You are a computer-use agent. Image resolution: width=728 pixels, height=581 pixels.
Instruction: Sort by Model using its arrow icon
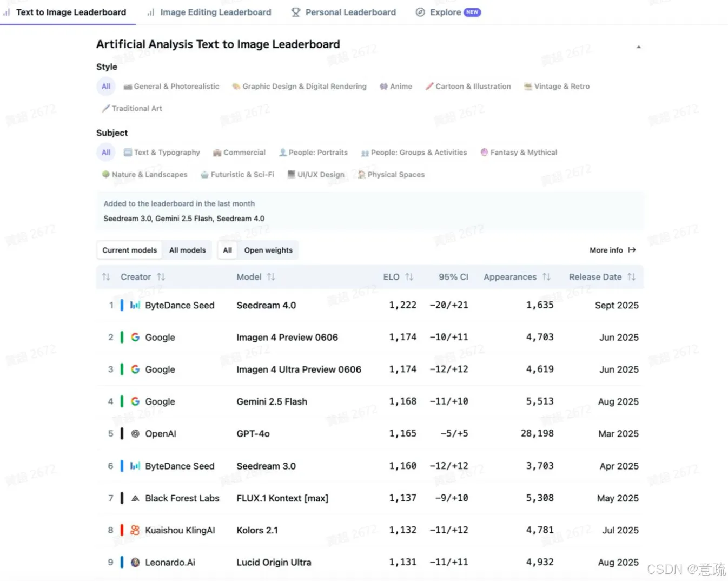click(271, 277)
